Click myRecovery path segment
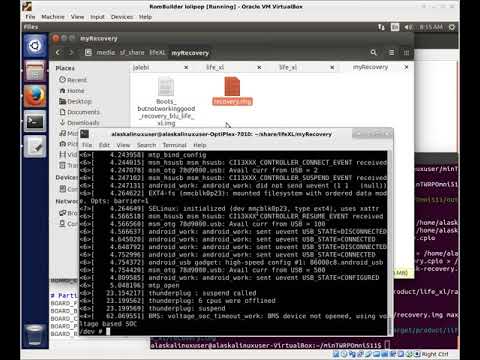The width and height of the screenshot is (480, 360). coord(190,53)
